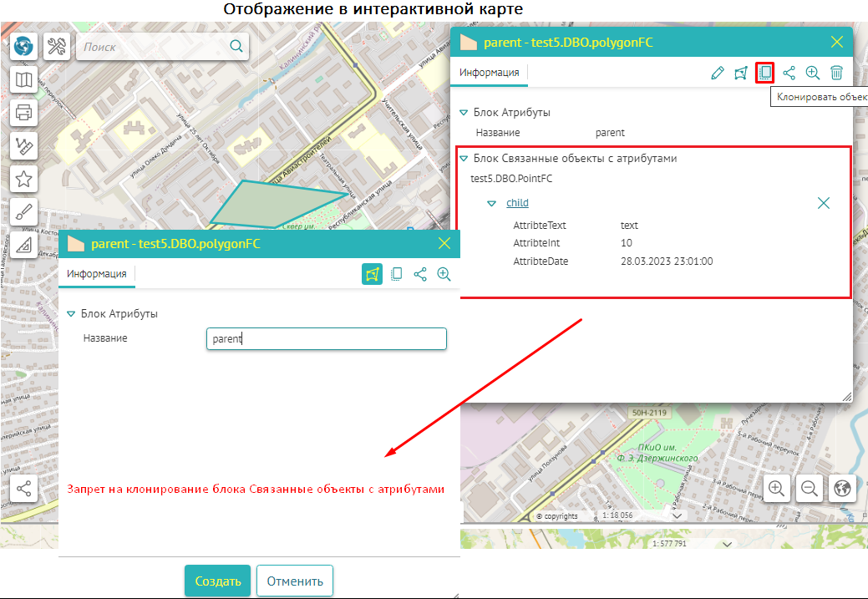Open the child link
This screenshot has width=868, height=599.
[517, 203]
